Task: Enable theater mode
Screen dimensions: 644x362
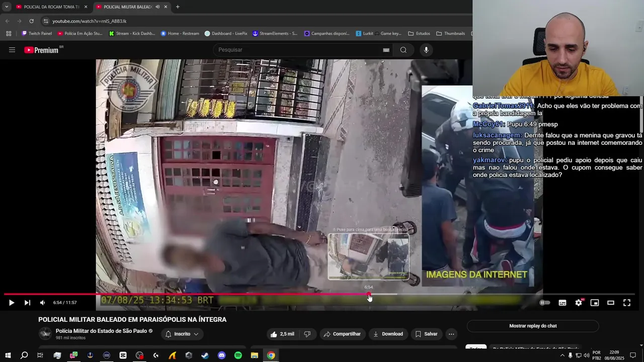Action: click(x=611, y=303)
